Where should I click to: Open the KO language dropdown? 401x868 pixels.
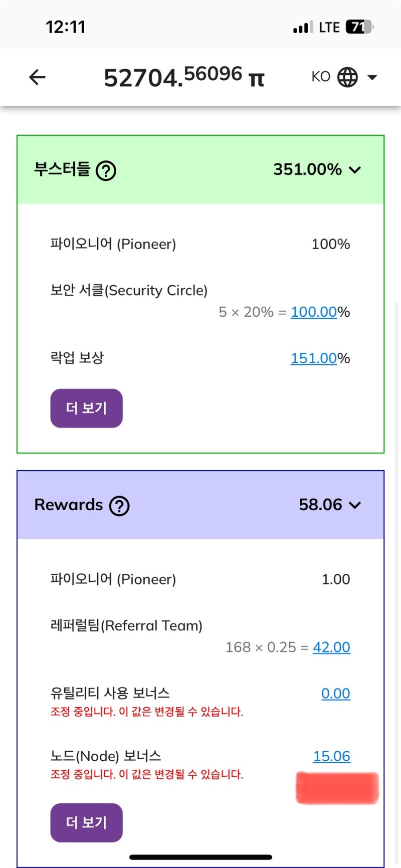(321, 77)
